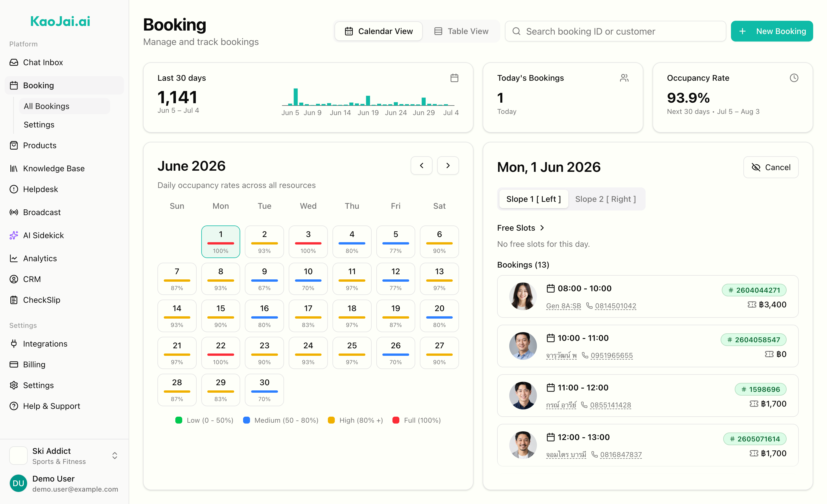
Task: Toggle Cancel with the crossed-eye icon
Action: click(x=770, y=167)
